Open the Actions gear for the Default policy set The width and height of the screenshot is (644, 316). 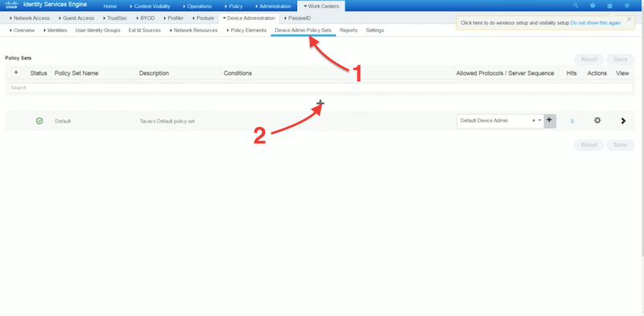click(x=597, y=121)
